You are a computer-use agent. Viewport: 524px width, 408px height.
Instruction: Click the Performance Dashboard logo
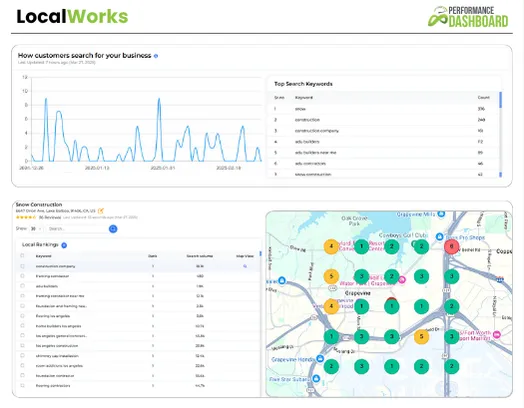pyautogui.click(x=468, y=16)
